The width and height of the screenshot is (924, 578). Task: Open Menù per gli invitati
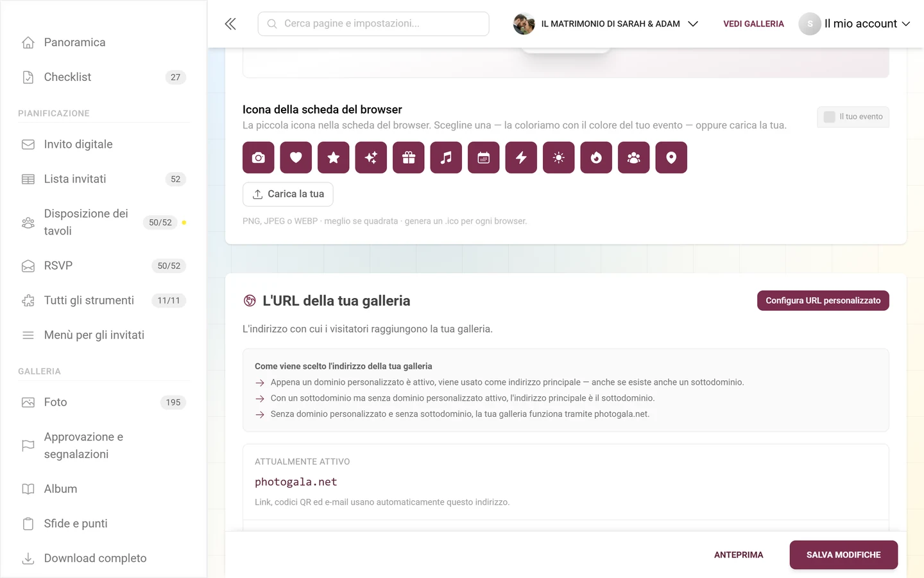point(103,335)
